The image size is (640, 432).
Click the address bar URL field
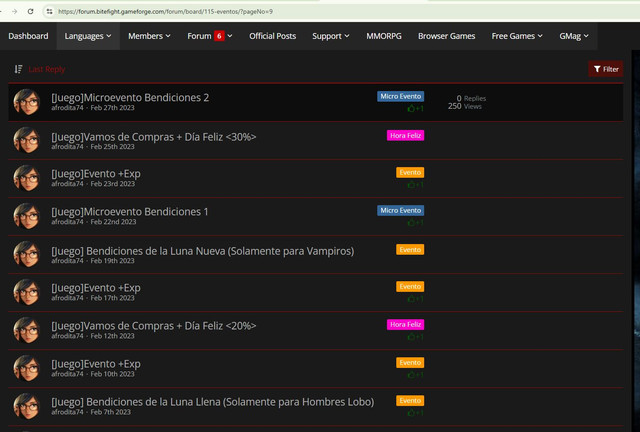[165, 11]
